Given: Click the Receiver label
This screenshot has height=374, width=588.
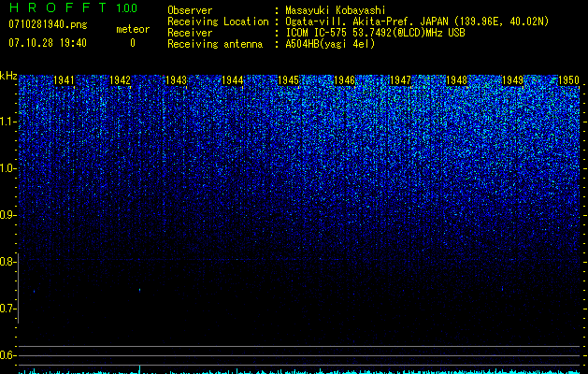Looking at the screenshot, I should (190, 33).
